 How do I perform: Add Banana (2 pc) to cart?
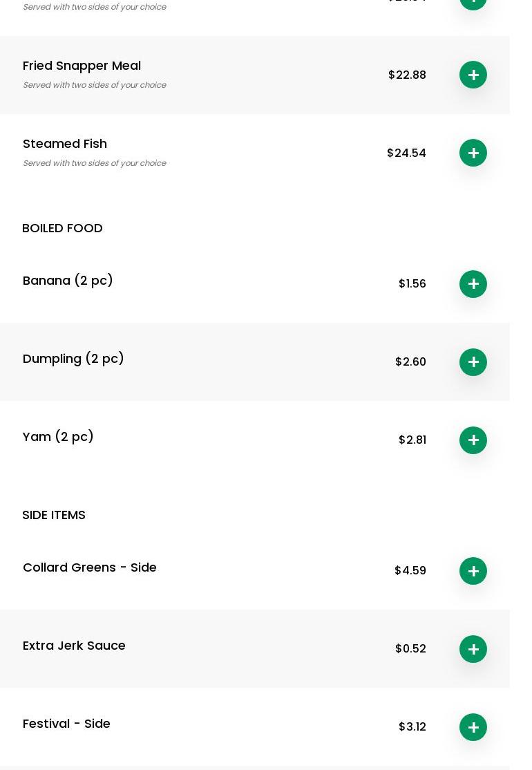click(473, 284)
